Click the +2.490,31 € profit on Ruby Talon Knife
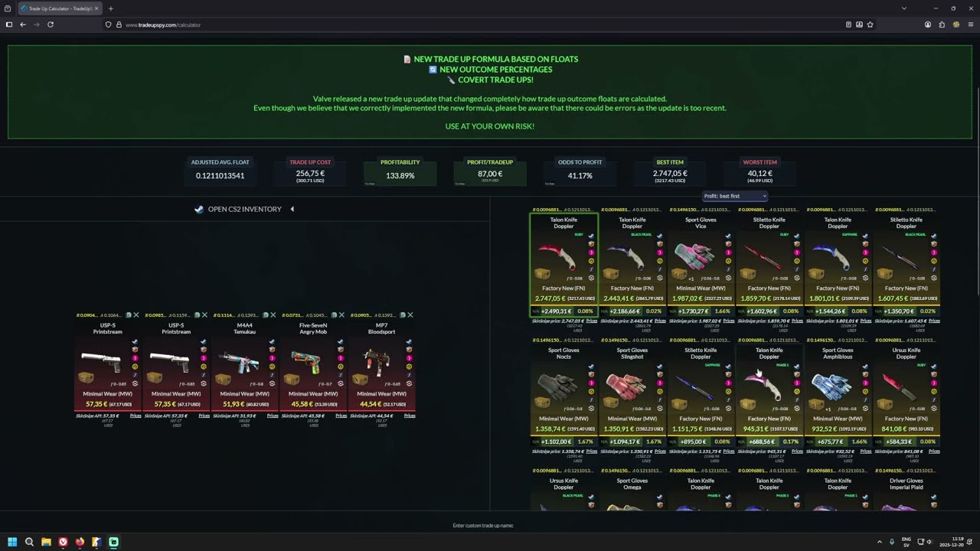This screenshot has width=980, height=551. (556, 311)
